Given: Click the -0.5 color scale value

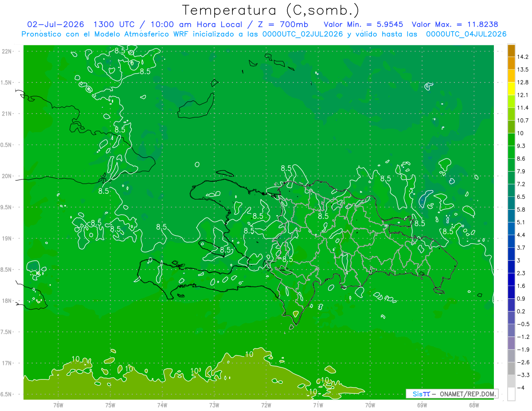Looking at the screenshot, I should (523, 324).
